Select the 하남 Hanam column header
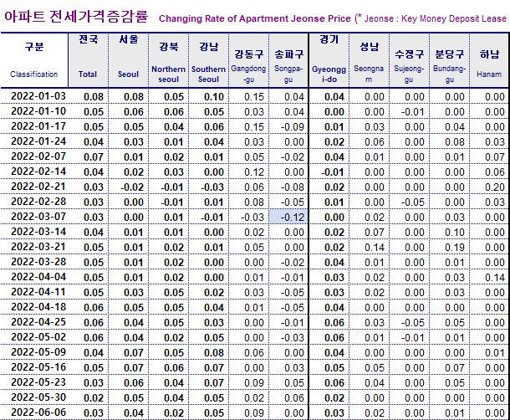510x420 pixels. tap(489, 60)
